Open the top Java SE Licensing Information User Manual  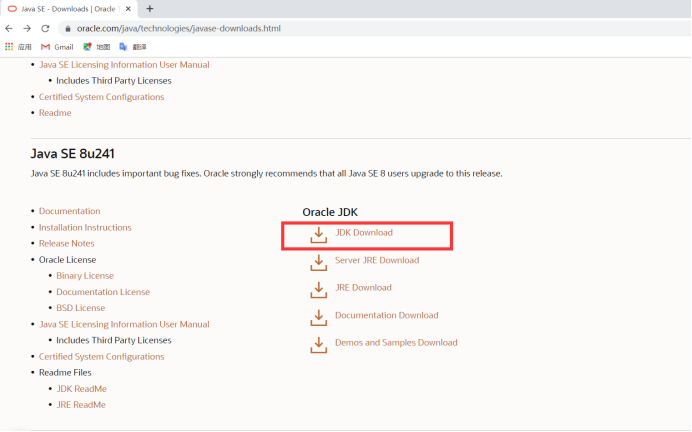click(124, 64)
